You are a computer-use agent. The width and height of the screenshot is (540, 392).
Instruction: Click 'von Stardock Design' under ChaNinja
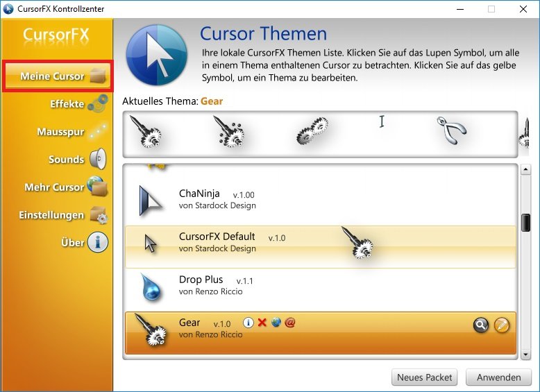(x=217, y=205)
